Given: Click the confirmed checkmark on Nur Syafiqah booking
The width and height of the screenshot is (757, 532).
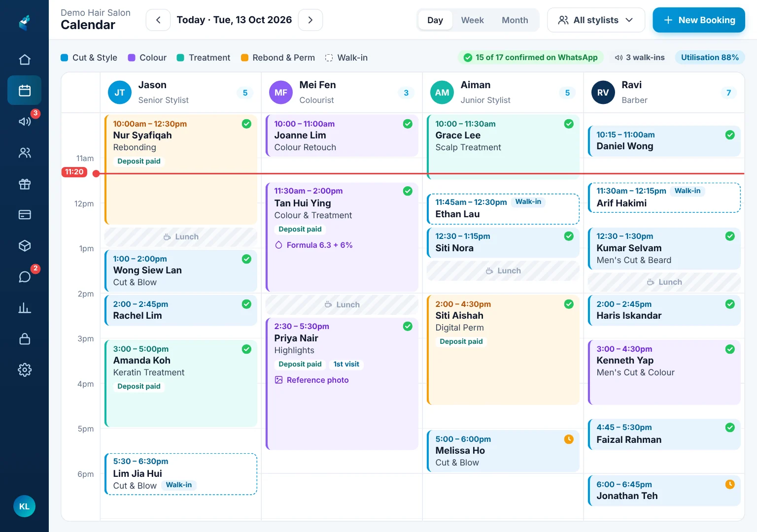Looking at the screenshot, I should click(246, 124).
